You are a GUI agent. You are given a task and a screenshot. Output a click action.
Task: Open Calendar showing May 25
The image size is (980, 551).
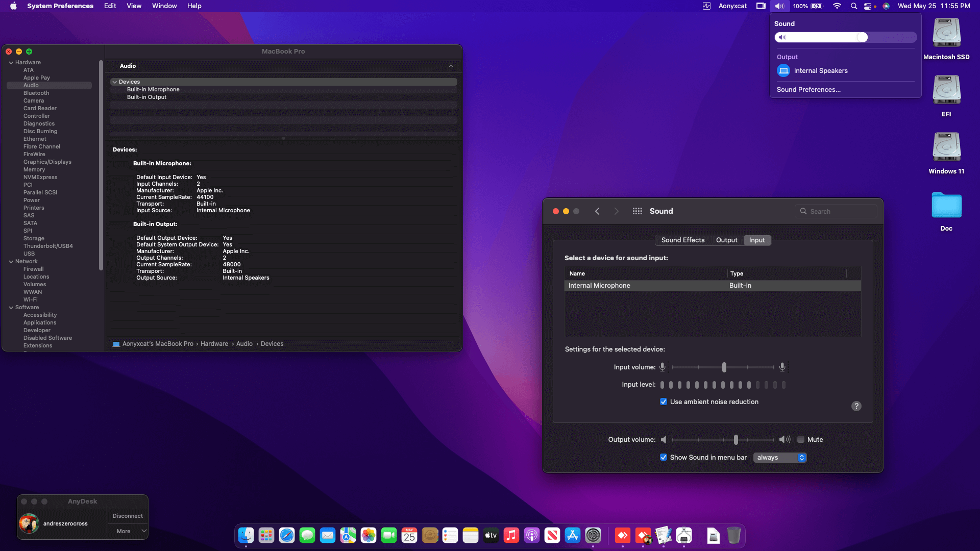pos(409,535)
